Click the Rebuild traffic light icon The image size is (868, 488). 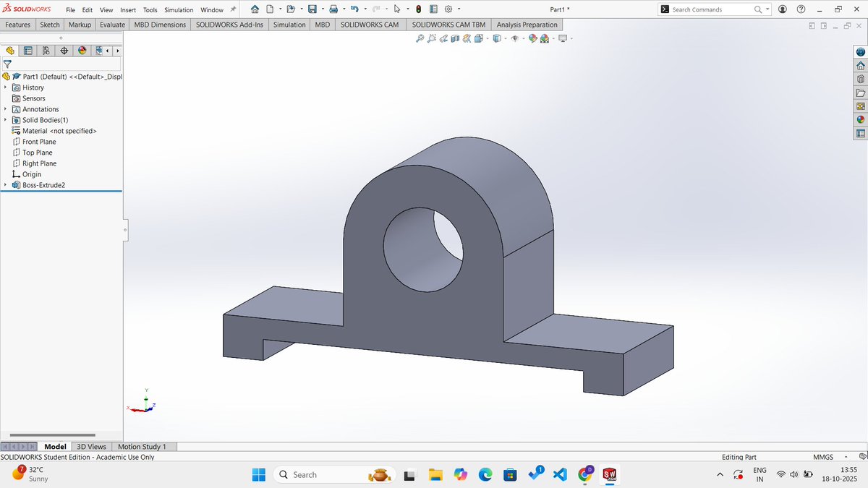[x=418, y=9]
